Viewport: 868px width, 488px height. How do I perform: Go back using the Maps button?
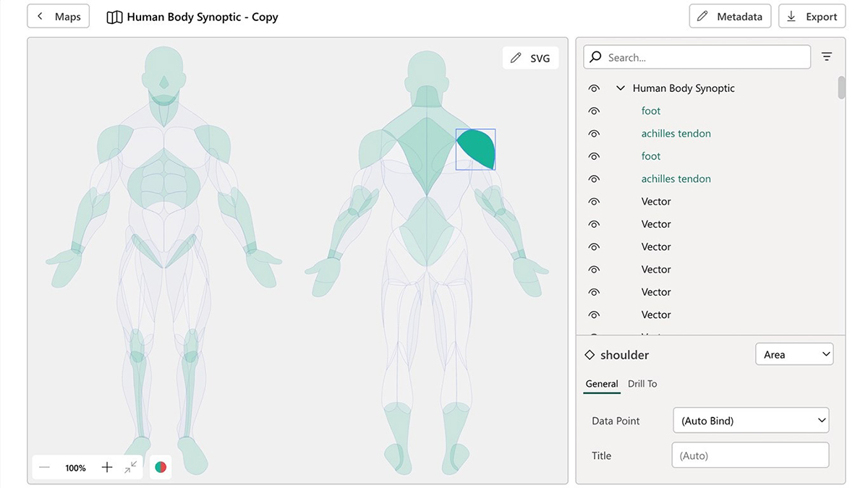pyautogui.click(x=58, y=15)
